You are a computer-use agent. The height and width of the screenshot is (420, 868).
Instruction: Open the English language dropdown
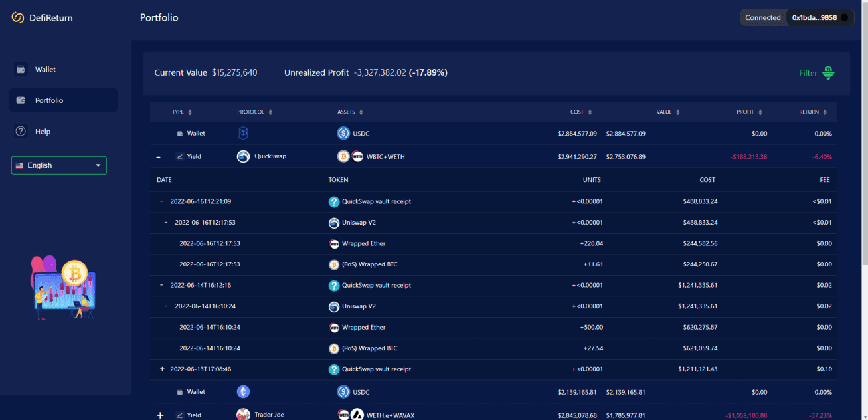[59, 165]
